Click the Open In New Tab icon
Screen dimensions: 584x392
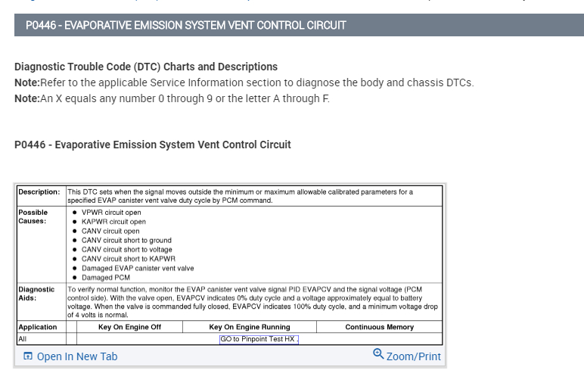click(x=27, y=356)
